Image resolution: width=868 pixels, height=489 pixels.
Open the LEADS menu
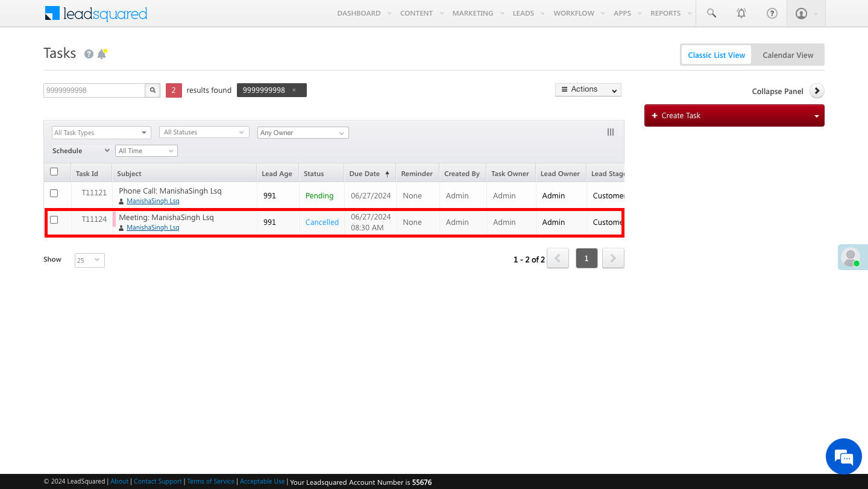(523, 13)
